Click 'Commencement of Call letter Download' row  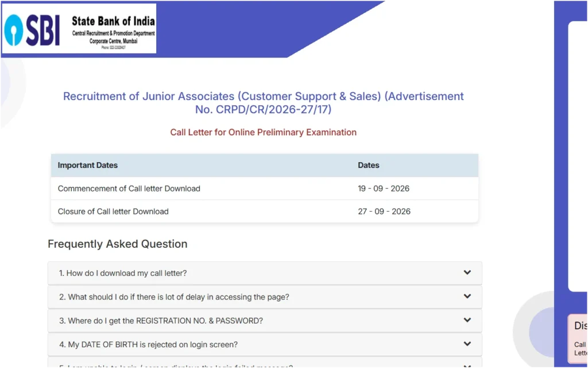click(x=265, y=189)
